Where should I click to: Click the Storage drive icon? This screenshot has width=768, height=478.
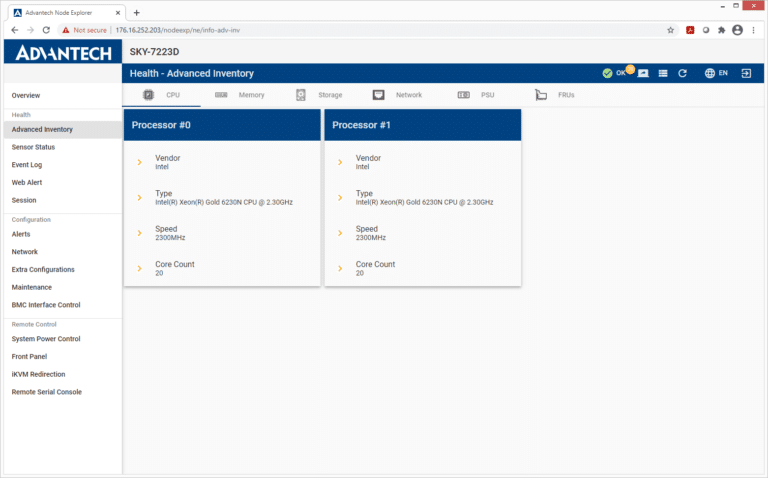click(x=301, y=95)
